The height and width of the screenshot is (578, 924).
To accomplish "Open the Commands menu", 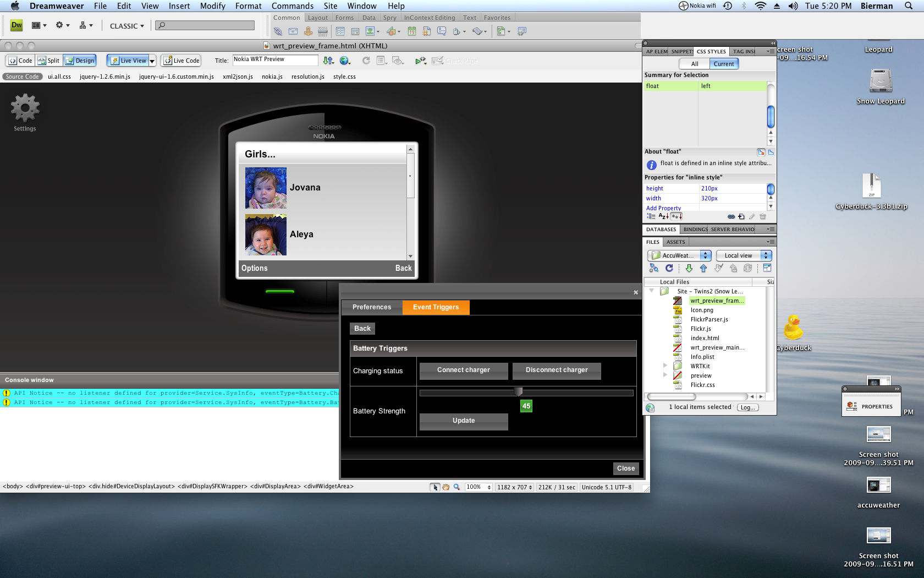I will pyautogui.click(x=293, y=6).
